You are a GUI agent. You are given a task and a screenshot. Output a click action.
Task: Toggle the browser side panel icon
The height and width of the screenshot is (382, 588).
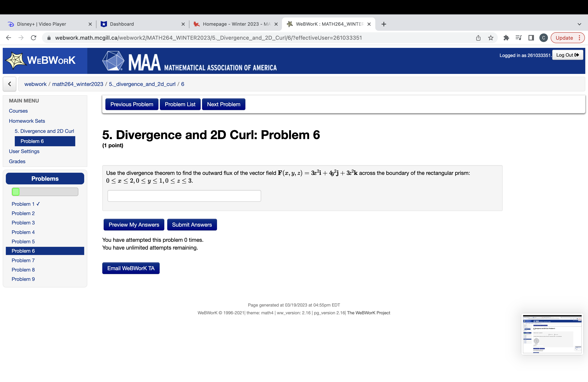pos(531,38)
